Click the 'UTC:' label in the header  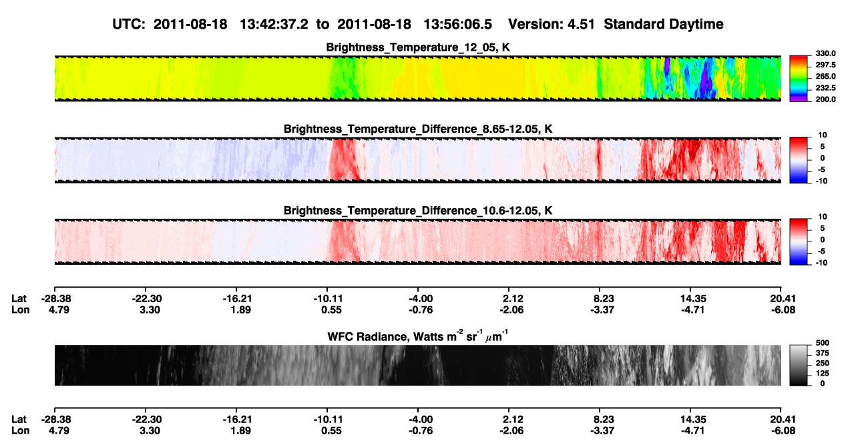(x=130, y=25)
